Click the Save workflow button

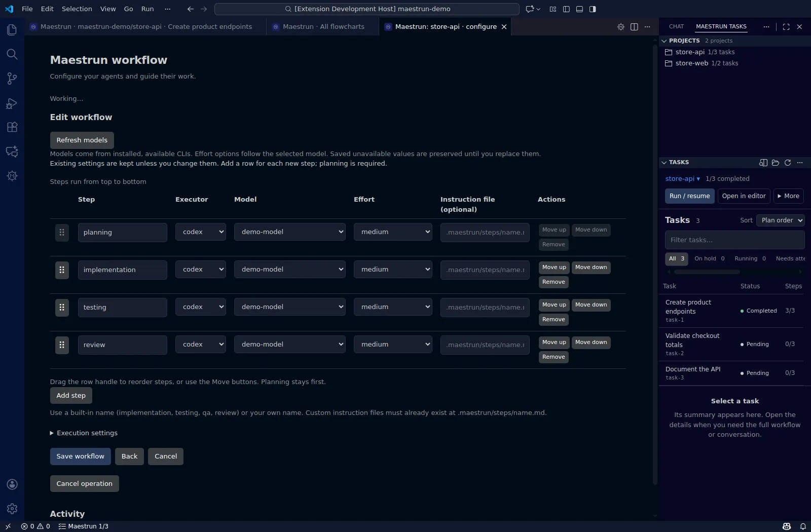[80, 457]
